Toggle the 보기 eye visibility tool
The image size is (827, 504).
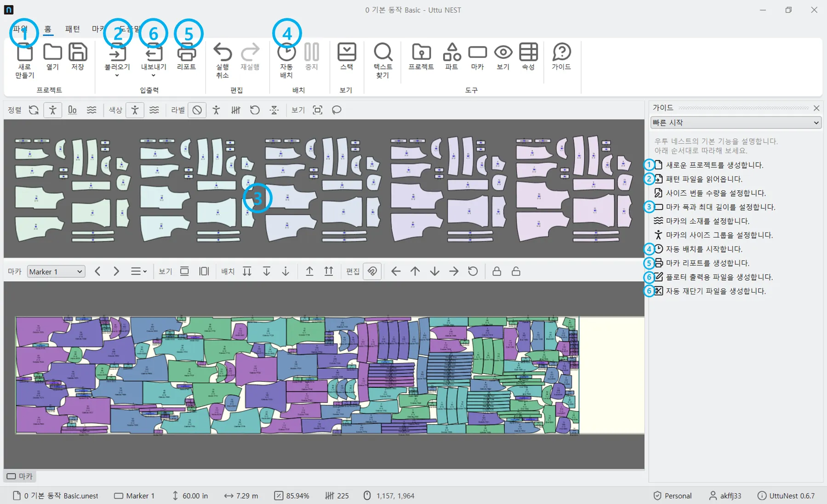pos(503,53)
